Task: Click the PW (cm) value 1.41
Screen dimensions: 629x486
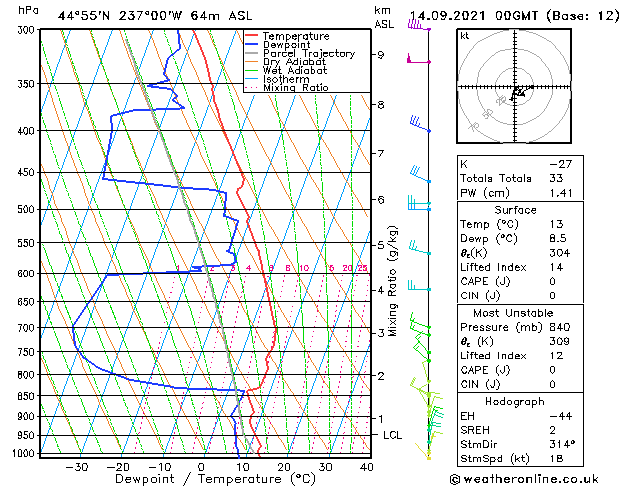Action: (561, 193)
